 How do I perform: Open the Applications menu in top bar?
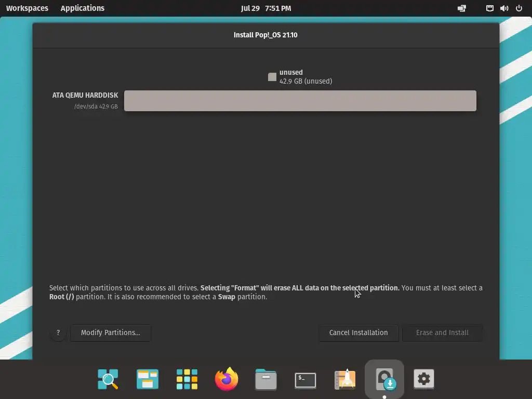tap(83, 8)
